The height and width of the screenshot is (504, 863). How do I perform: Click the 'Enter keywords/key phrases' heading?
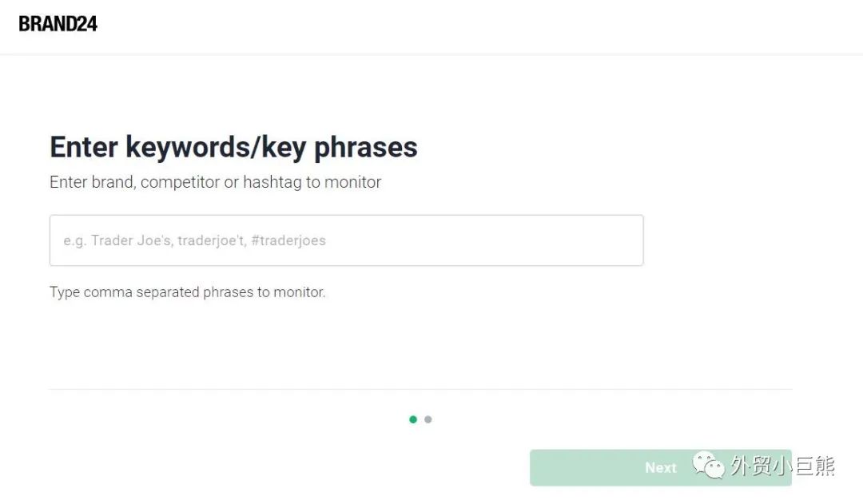tap(233, 147)
